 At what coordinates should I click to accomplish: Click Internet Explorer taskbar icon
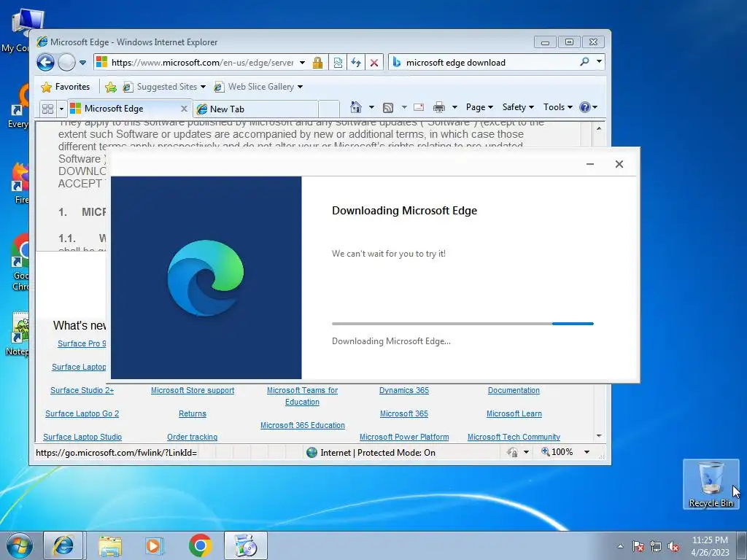pos(63,545)
